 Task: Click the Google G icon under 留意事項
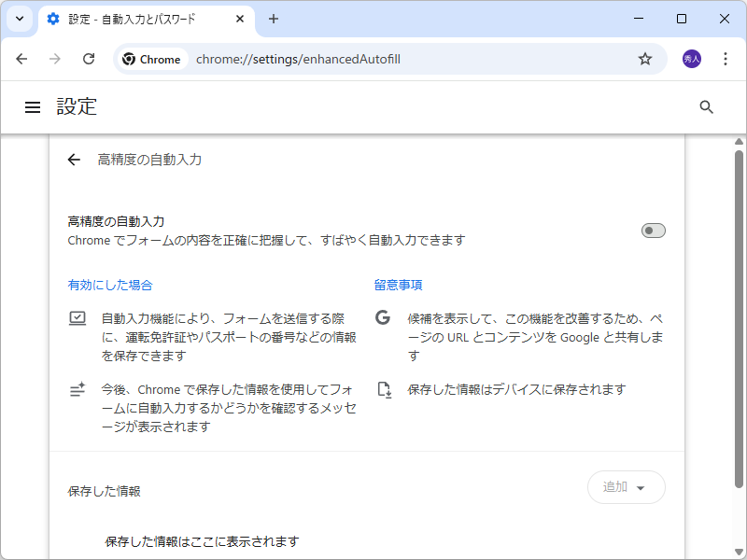pyautogui.click(x=382, y=317)
